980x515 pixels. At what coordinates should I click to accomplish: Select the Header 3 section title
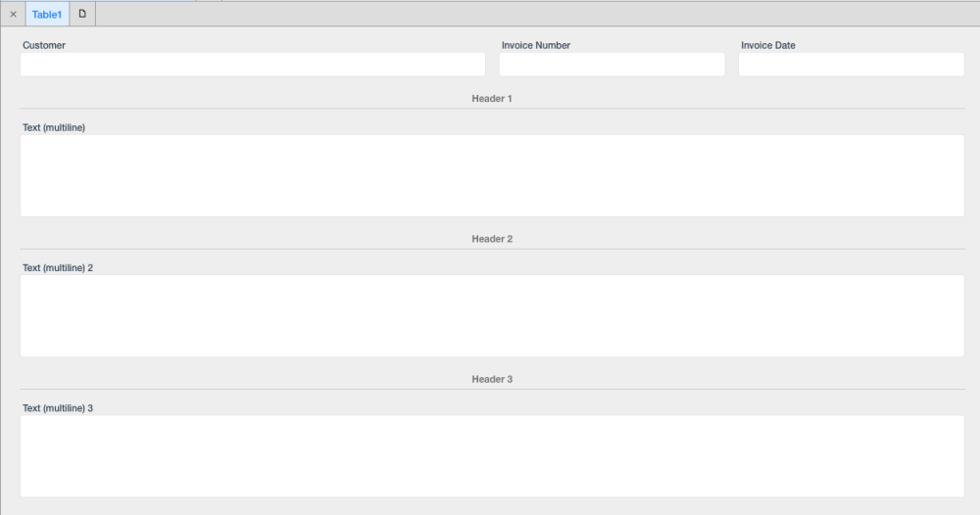click(x=492, y=380)
